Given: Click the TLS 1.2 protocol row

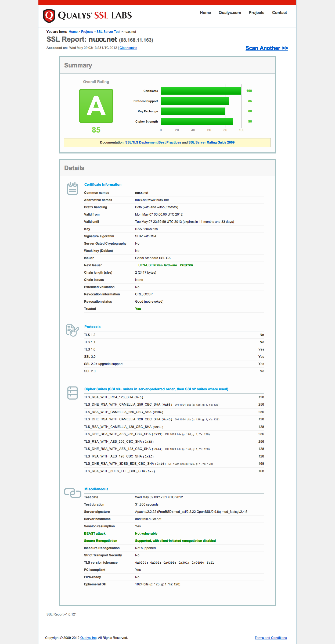Looking at the screenshot, I should click(174, 335).
